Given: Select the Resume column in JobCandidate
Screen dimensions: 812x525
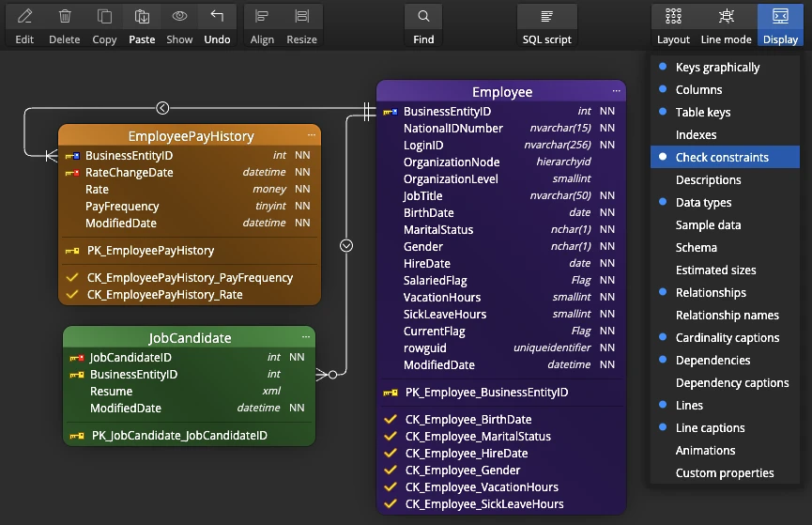Looking at the screenshot, I should 189,392.
